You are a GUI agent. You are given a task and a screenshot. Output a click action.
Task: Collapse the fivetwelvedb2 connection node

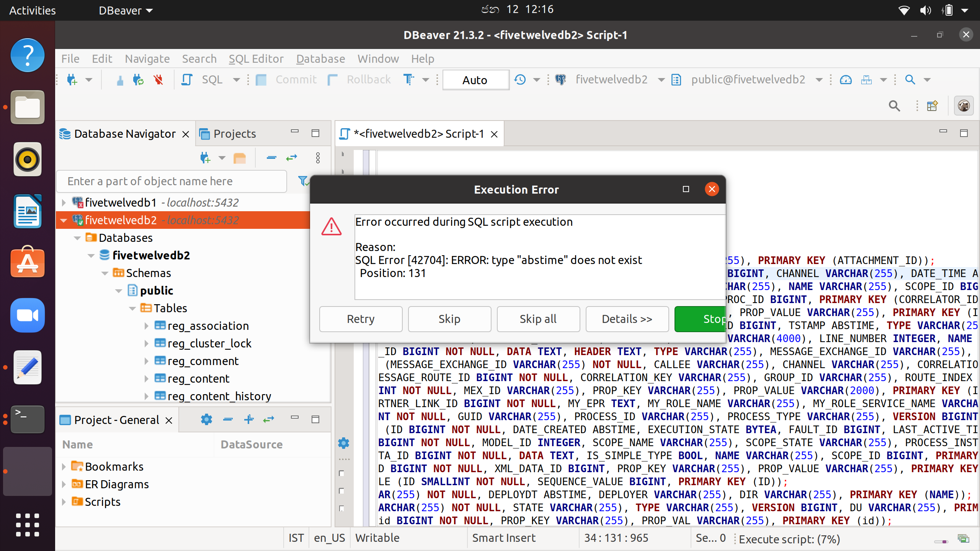pos(64,220)
